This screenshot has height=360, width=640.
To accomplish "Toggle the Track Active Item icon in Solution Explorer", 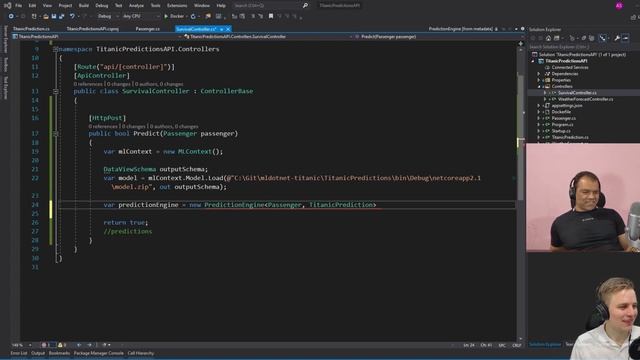I will pyautogui.click(x=602, y=38).
